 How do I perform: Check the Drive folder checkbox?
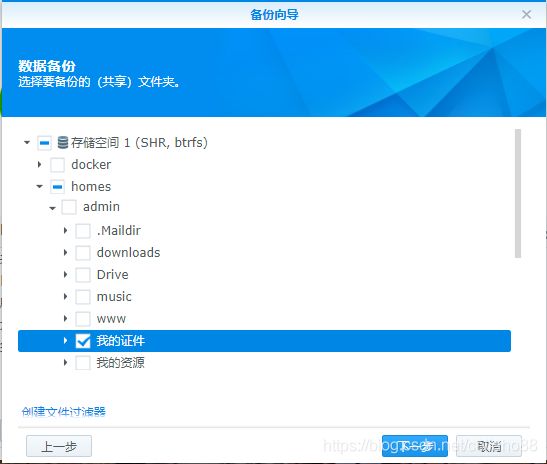point(83,275)
